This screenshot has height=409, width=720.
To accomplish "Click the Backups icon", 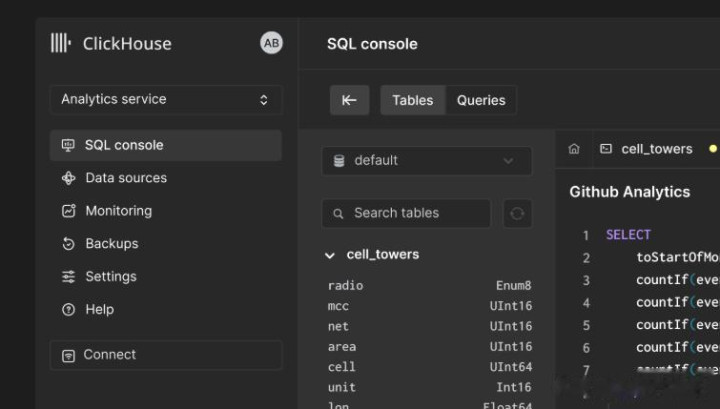I will coord(68,244).
